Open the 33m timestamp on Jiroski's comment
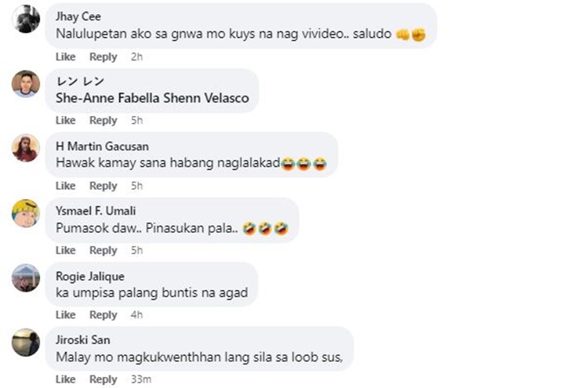 click(x=141, y=379)
